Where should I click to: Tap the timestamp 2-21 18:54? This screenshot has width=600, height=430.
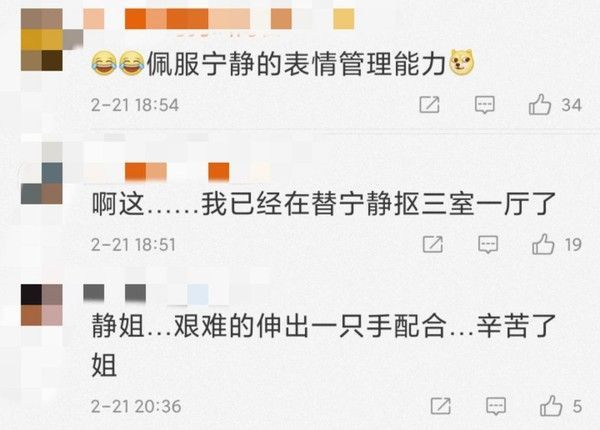(x=135, y=105)
